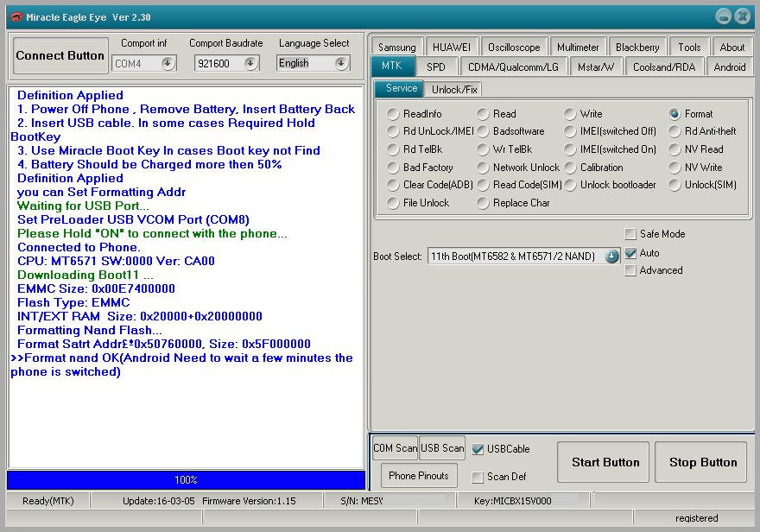Switch to the Samsung tab
Viewport: 760px width, 532px height.
[397, 47]
